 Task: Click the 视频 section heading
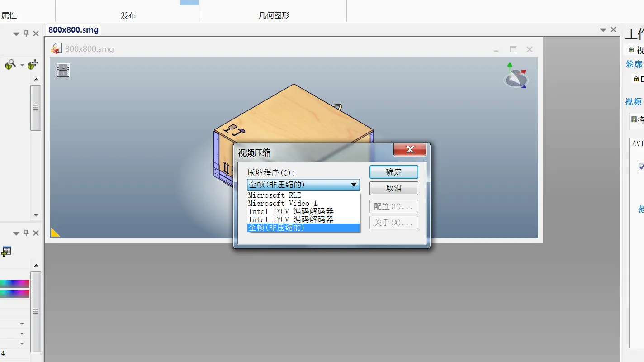pos(634,102)
